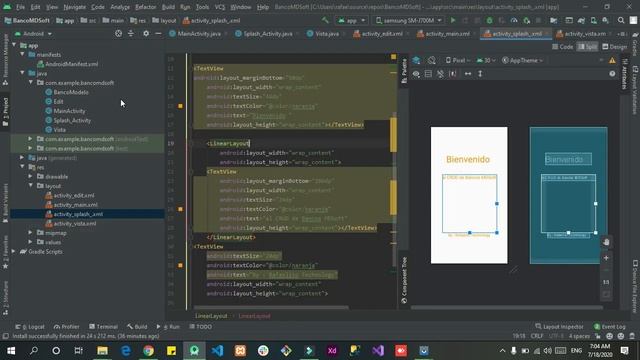Click the Search Everywhere magnifier icon
Image resolution: width=640 pixels, height=360 pixels.
click(621, 20)
